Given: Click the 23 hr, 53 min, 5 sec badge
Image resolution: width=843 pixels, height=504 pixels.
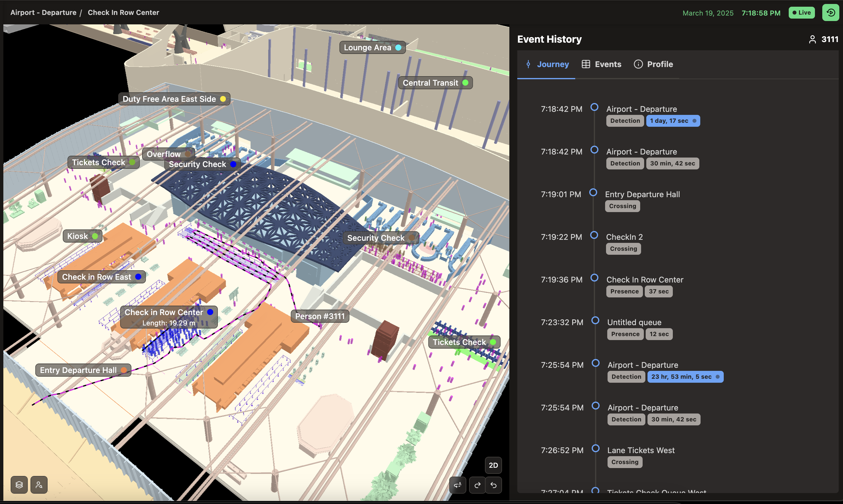Looking at the screenshot, I should pyautogui.click(x=685, y=377).
